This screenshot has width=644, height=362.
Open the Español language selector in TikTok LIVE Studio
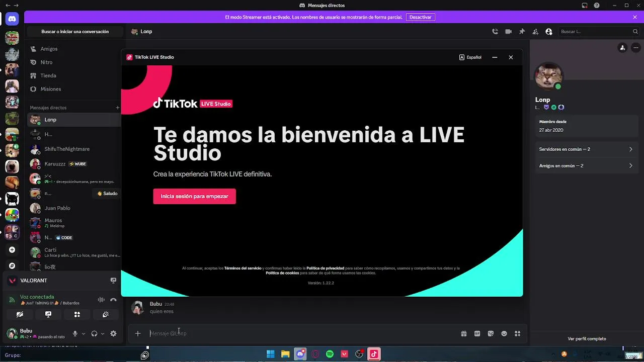(470, 57)
